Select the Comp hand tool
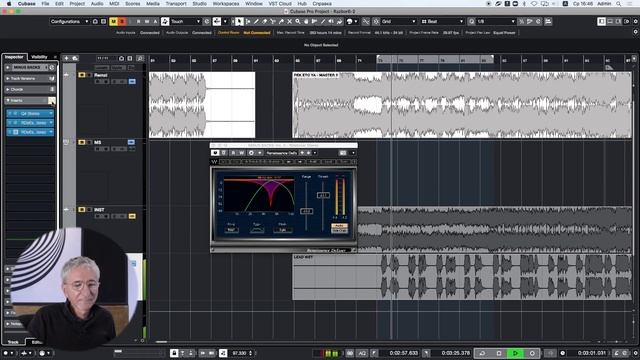The height and width of the screenshot is (360, 640). [306, 21]
